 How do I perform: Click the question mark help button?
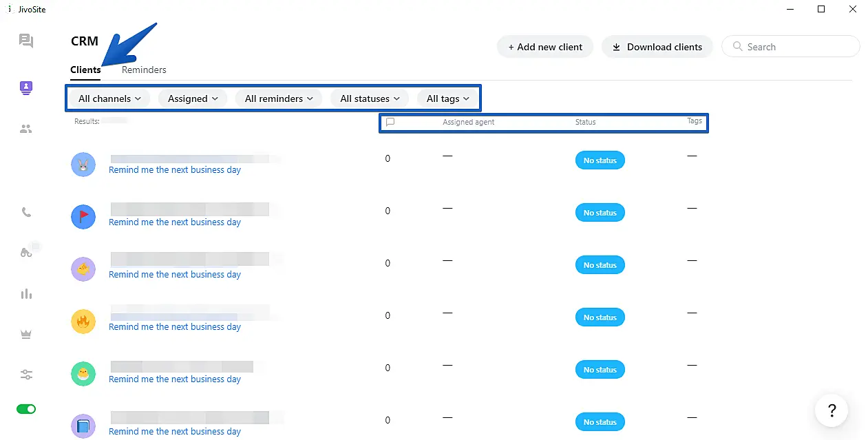point(832,411)
